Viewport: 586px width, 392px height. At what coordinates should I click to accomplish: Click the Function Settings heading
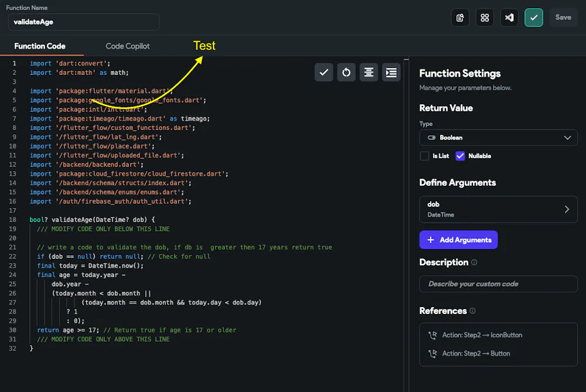pyautogui.click(x=459, y=74)
